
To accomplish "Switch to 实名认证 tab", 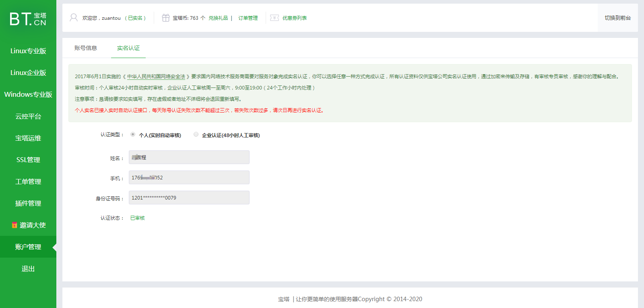I will click(x=128, y=48).
